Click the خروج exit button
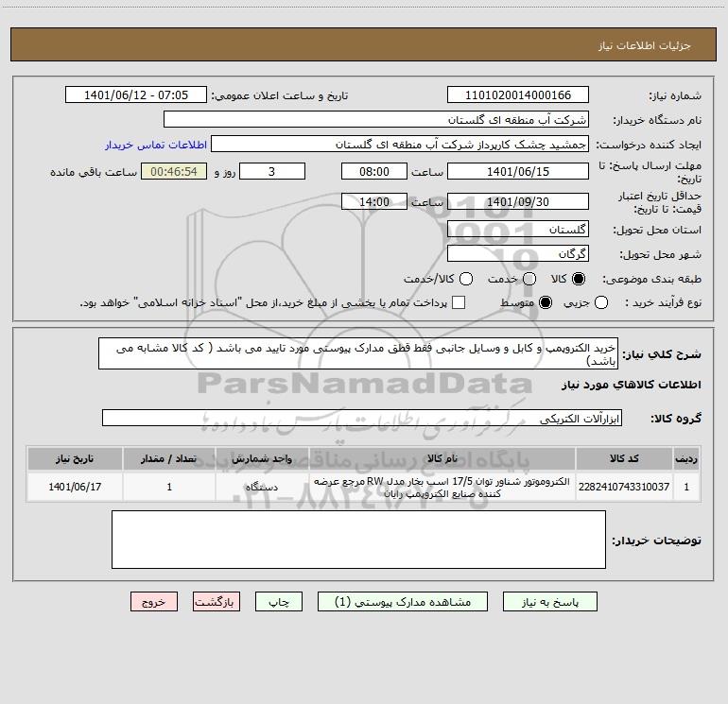 154,602
